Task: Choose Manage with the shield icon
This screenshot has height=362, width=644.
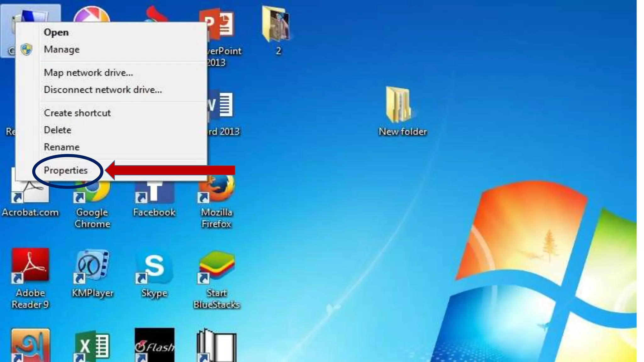Action: tap(62, 49)
